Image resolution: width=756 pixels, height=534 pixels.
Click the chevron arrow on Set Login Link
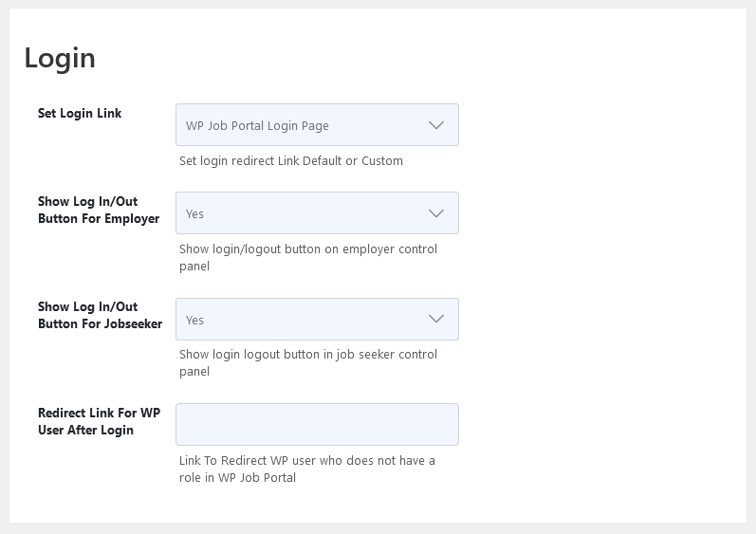(x=436, y=125)
